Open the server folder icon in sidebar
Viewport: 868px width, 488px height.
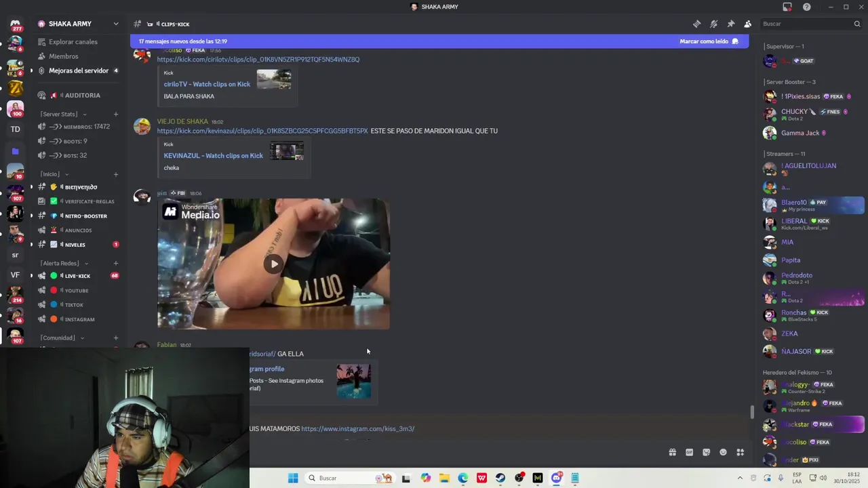click(x=16, y=151)
